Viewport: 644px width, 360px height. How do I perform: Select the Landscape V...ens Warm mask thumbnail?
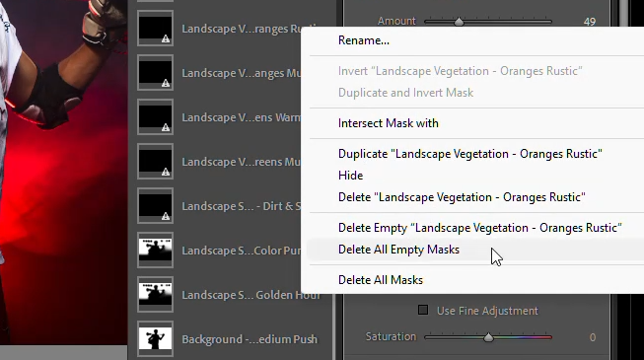point(155,116)
